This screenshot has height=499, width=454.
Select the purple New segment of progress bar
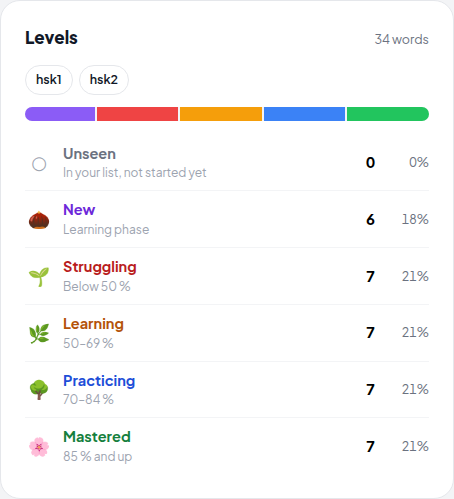(60, 114)
